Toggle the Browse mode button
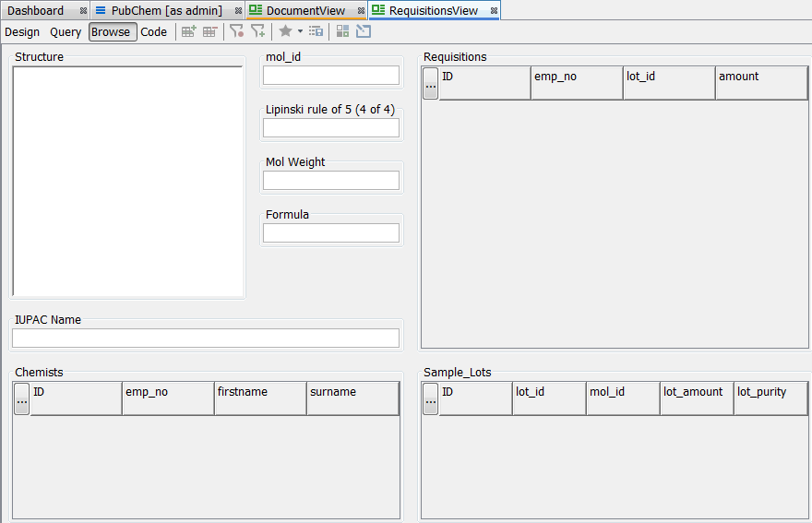Image resolution: width=812 pixels, height=523 pixels. [x=112, y=31]
